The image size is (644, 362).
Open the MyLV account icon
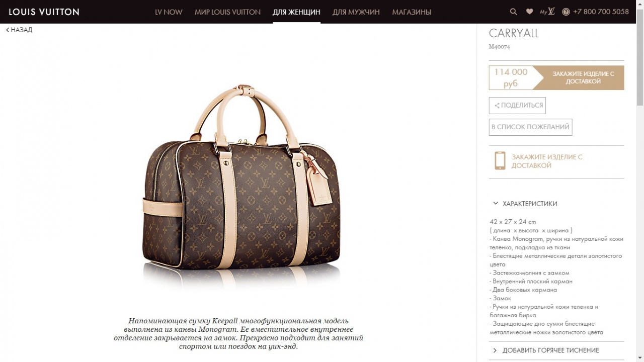[547, 12]
